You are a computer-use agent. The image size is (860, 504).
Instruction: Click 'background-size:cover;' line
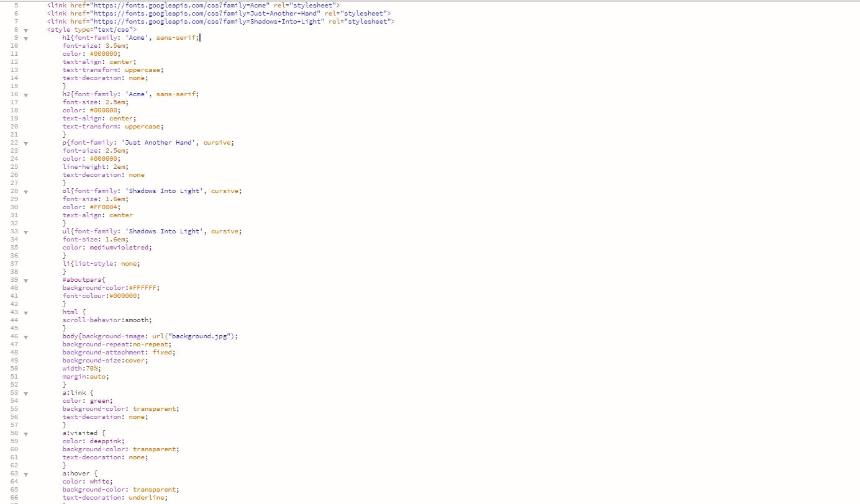(x=105, y=361)
